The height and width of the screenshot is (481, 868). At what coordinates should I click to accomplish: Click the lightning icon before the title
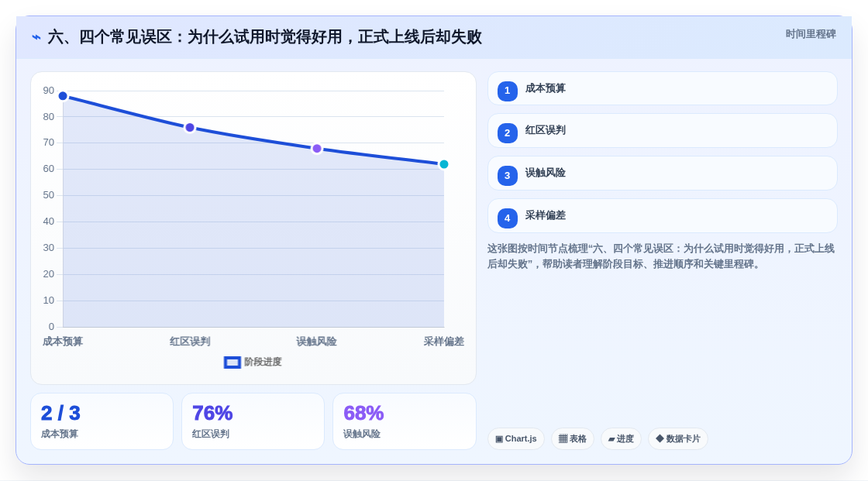pos(36,37)
